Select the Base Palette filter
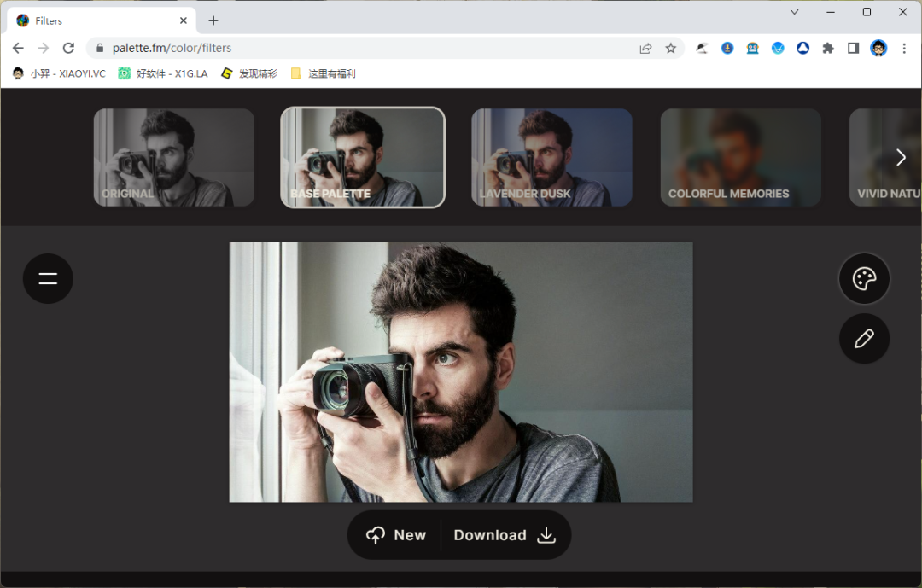Viewport: 922px width, 588px height. [363, 158]
